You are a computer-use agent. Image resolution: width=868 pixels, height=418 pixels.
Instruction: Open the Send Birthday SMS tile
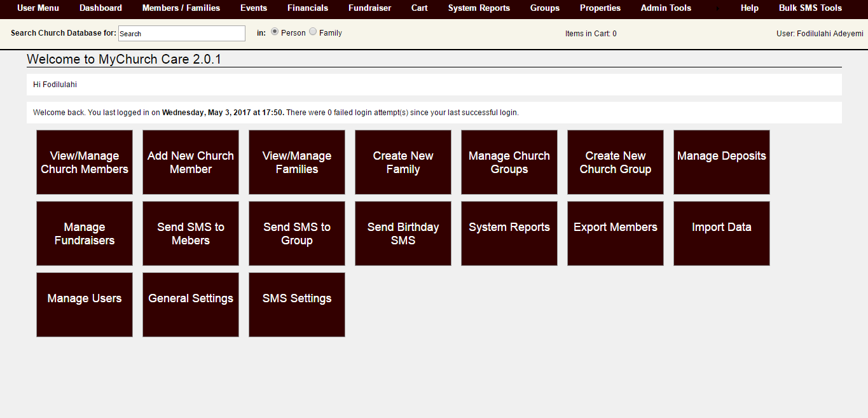coord(403,233)
